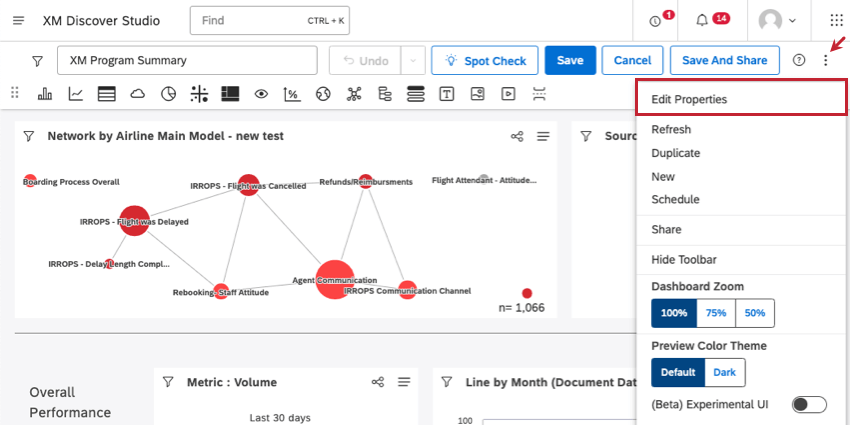Select Duplicate in the options menu

coord(675,153)
